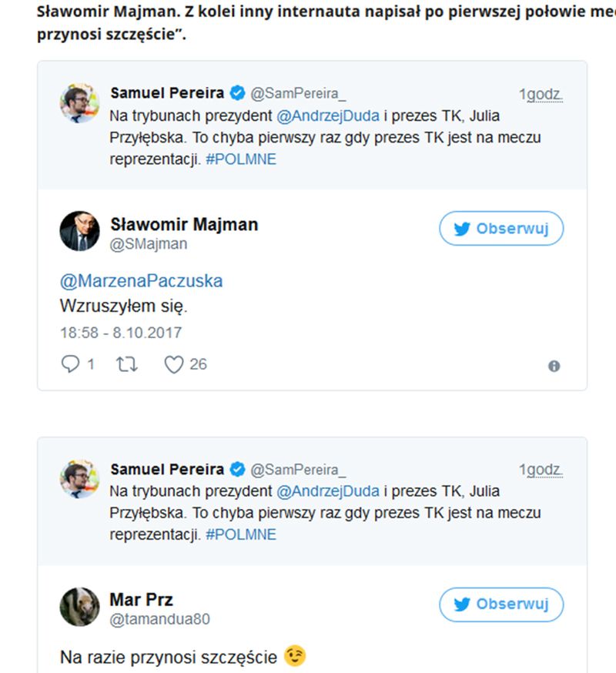Follow Sławomir Majman with Obserwuj button

pos(501,229)
